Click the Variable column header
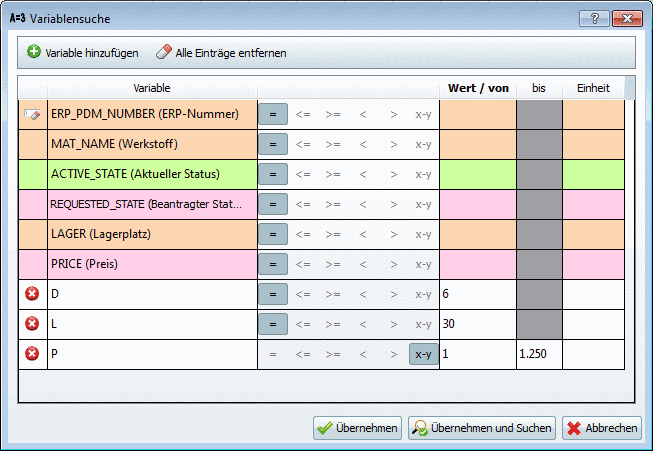 [152, 88]
